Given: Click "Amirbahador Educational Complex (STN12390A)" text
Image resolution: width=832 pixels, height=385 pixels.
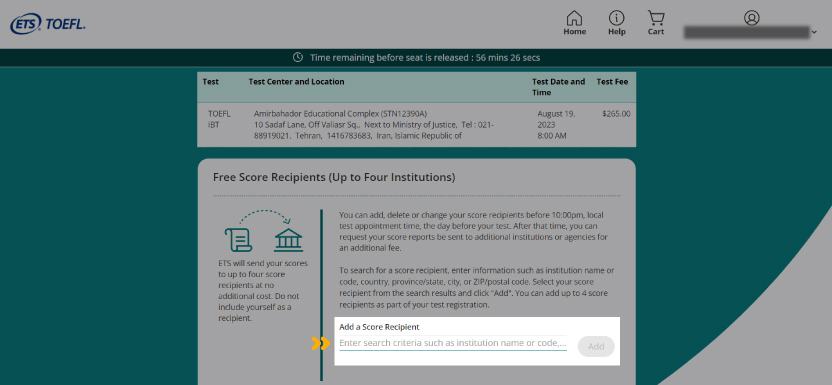Looking at the screenshot, I should tap(341, 113).
